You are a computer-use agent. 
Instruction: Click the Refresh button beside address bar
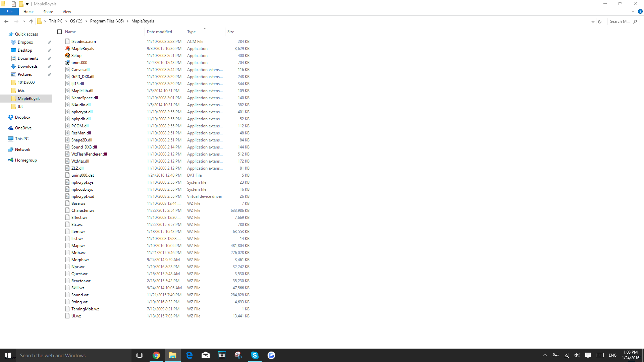[x=600, y=21]
